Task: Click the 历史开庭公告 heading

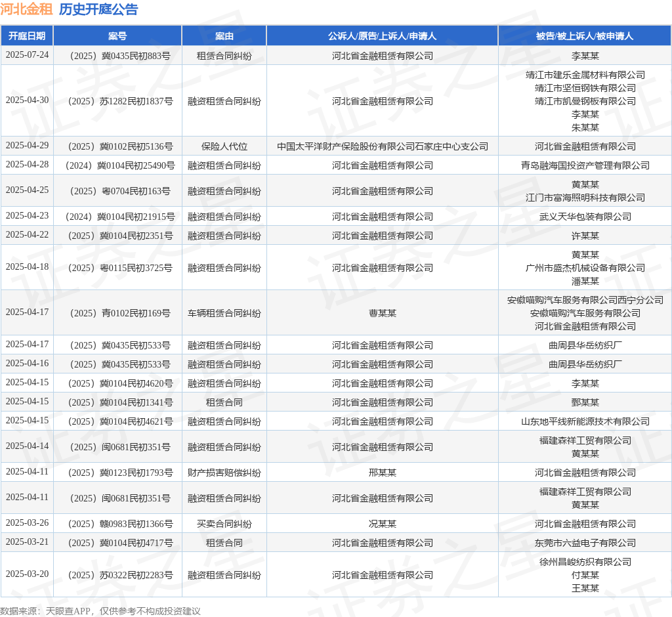Action: [x=98, y=9]
